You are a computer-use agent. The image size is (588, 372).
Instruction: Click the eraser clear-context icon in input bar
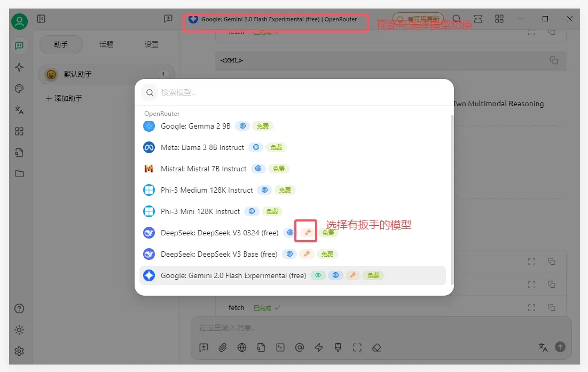(x=377, y=347)
